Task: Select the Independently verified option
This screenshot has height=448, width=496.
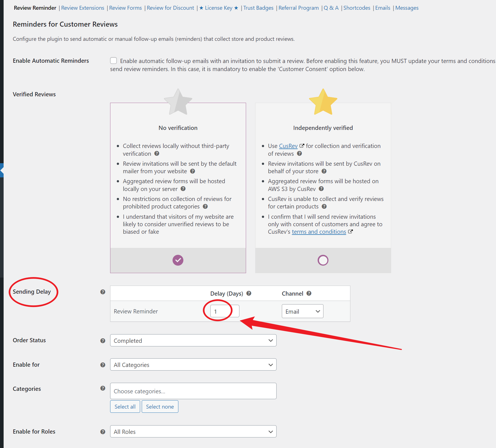Action: click(x=323, y=260)
